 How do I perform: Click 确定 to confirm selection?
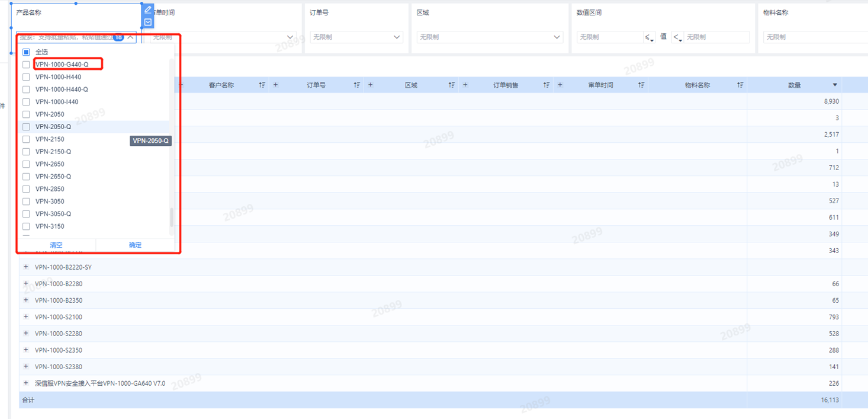pos(135,245)
